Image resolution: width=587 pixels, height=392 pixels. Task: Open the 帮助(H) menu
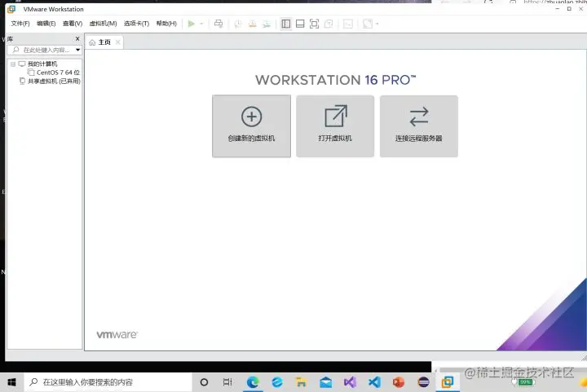point(166,24)
